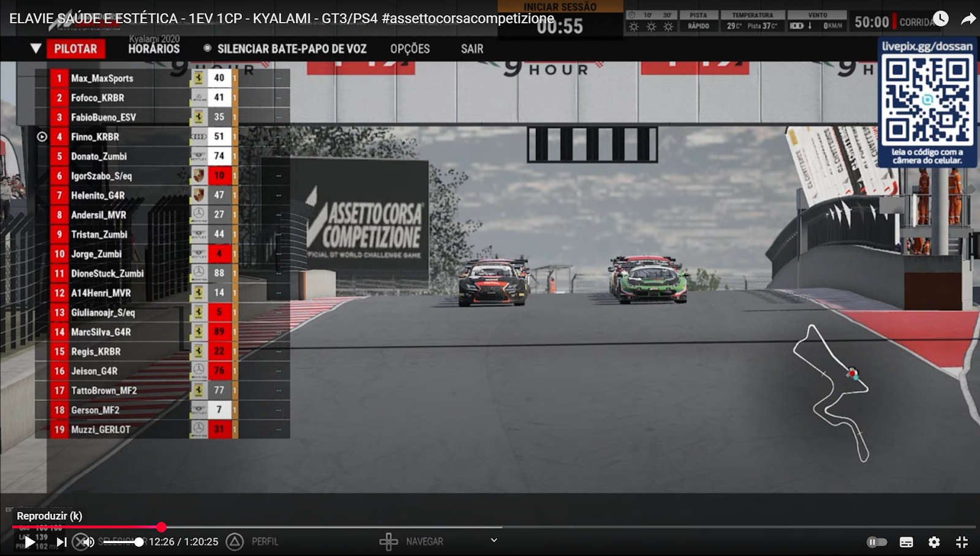Click the car brand icon for A14Henri_MVR
Image resolution: width=980 pixels, height=556 pixels.
point(199,293)
